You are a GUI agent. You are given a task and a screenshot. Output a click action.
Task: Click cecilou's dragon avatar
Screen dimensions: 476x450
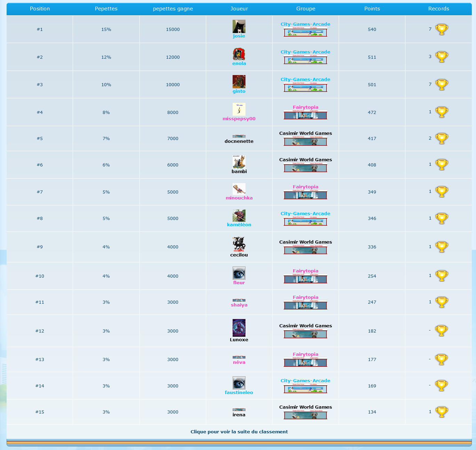tap(239, 244)
